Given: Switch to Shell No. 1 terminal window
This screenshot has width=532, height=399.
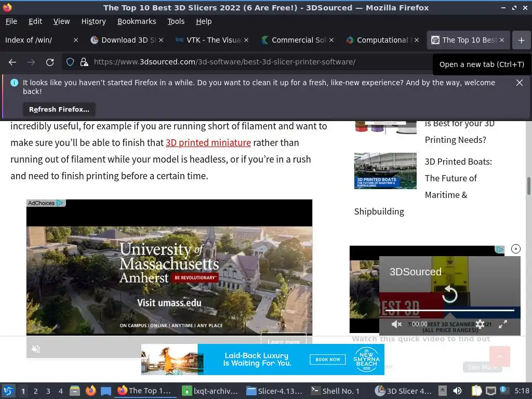Looking at the screenshot, I should point(336,391).
